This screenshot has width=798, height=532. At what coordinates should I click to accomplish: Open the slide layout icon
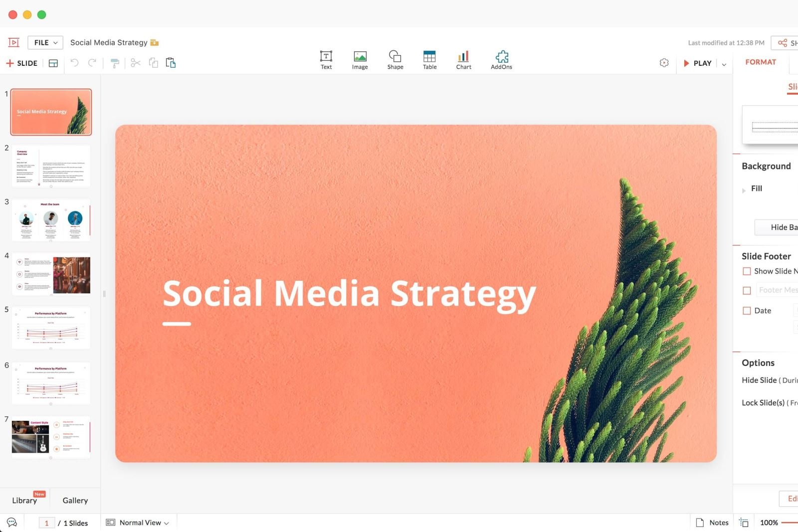pos(53,63)
